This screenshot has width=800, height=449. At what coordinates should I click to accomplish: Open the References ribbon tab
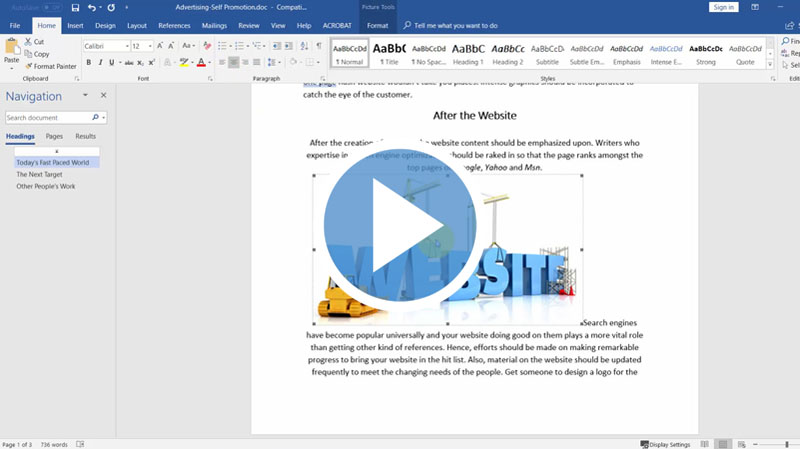(174, 25)
